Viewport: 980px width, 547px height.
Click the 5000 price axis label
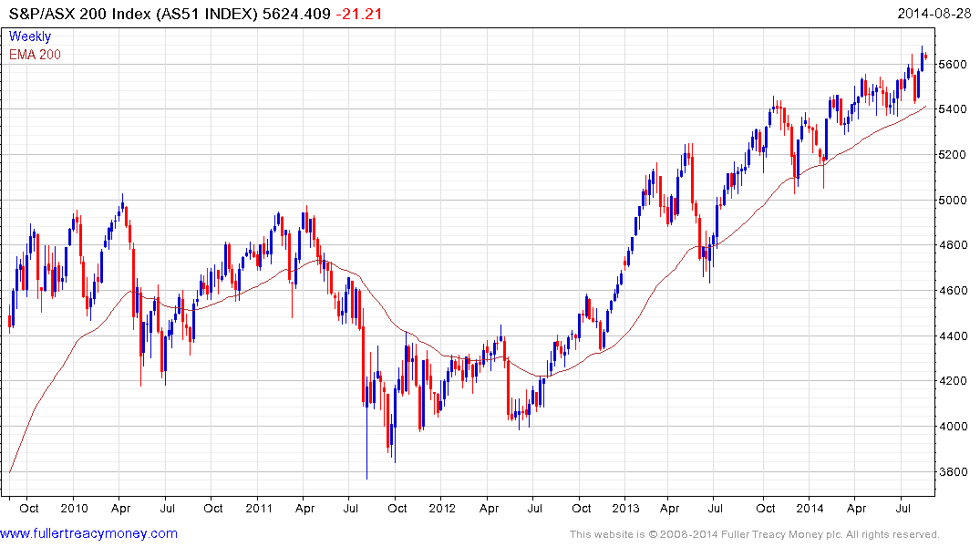tap(953, 200)
